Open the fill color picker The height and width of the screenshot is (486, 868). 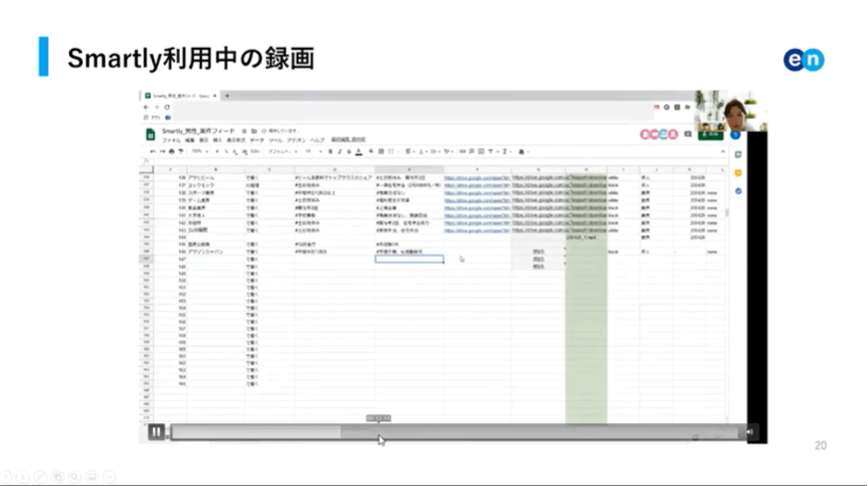click(372, 151)
